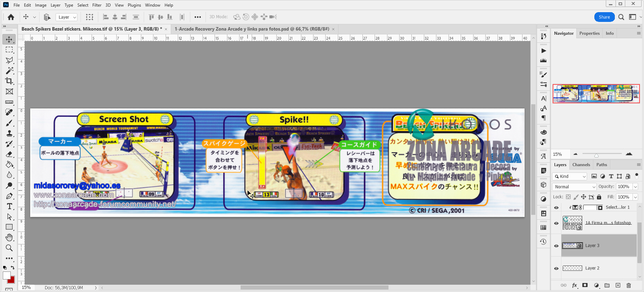644x292 pixels.
Task: Add a layer style with fx icon
Action: pos(575,285)
